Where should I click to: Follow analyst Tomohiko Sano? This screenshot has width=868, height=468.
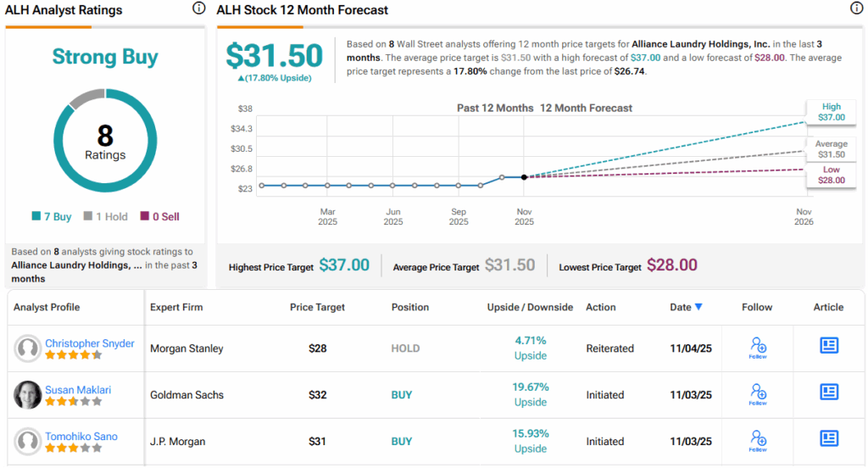click(758, 441)
